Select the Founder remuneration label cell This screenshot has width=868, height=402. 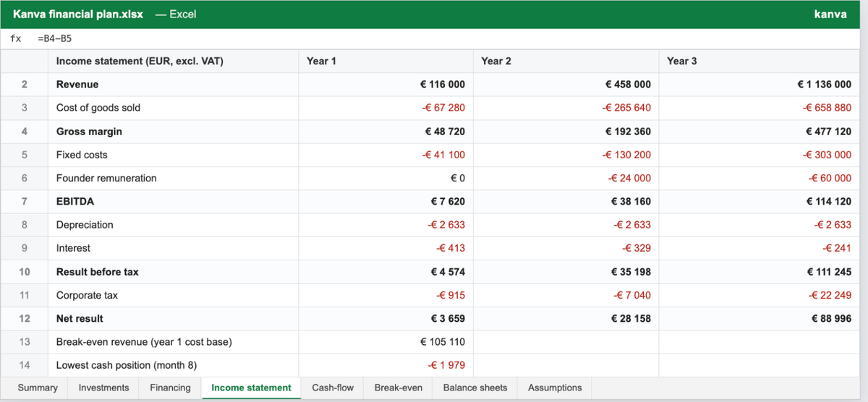[x=174, y=178]
